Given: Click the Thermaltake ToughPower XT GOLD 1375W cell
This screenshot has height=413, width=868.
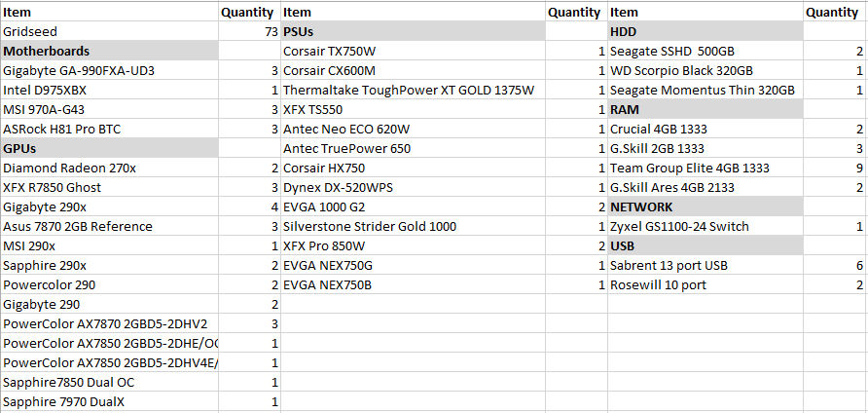Looking at the screenshot, I should (x=413, y=90).
